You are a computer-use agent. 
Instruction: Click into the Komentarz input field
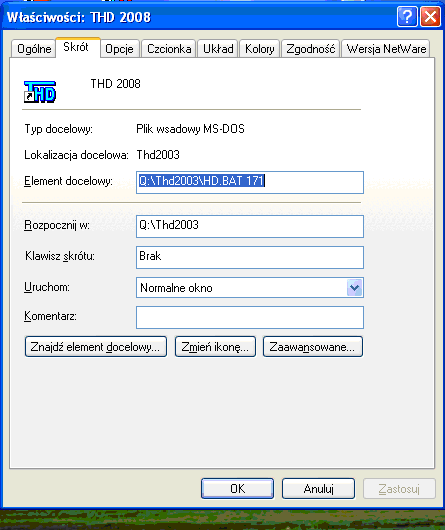[250, 317]
